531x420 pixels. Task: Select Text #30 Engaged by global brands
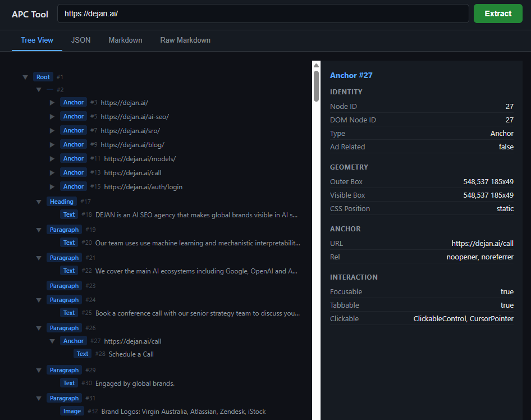pos(135,384)
